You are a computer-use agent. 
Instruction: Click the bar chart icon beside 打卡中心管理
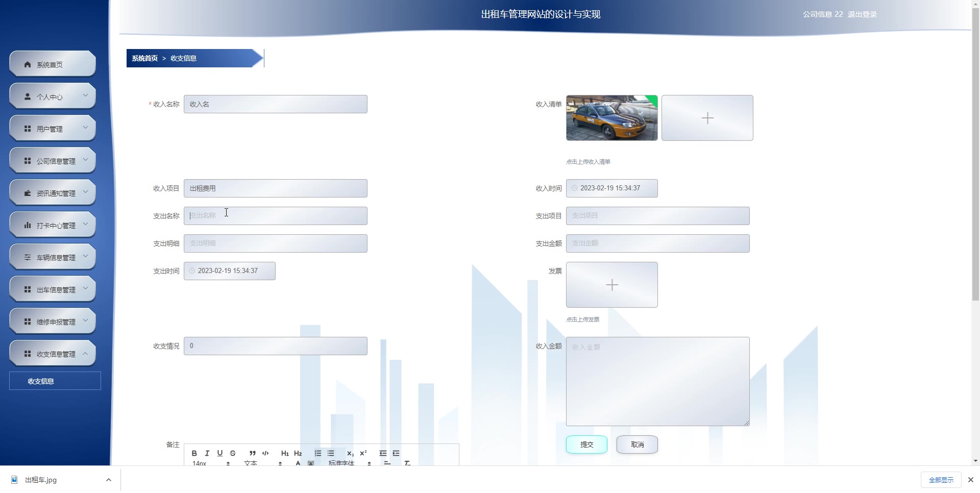[28, 225]
